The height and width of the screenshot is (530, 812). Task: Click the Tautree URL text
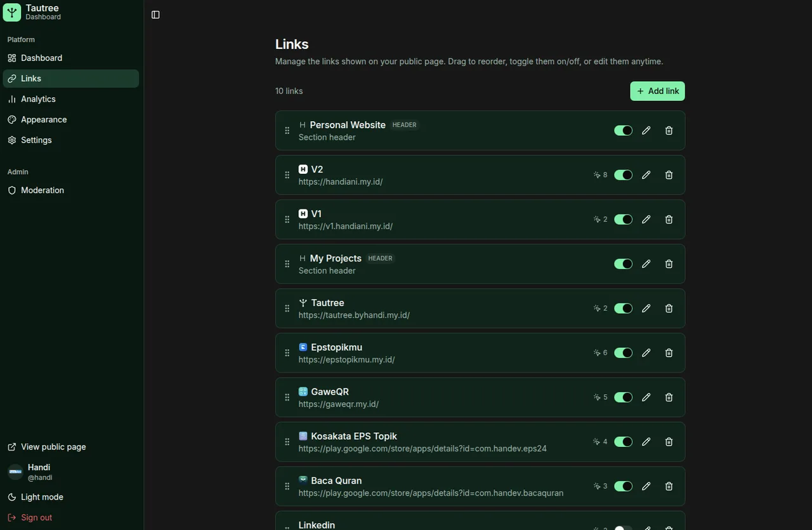pos(354,315)
